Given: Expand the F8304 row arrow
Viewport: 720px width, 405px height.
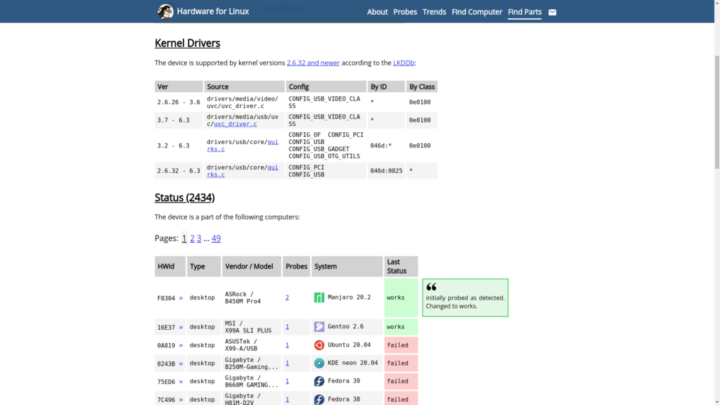Looking at the screenshot, I should coord(181,298).
